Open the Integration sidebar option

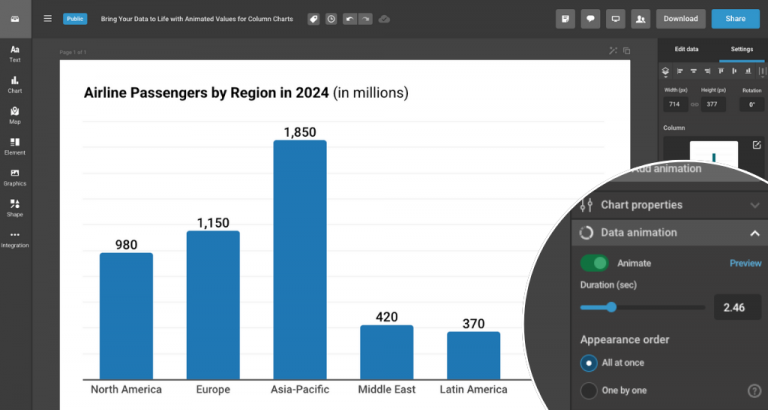[x=15, y=239]
